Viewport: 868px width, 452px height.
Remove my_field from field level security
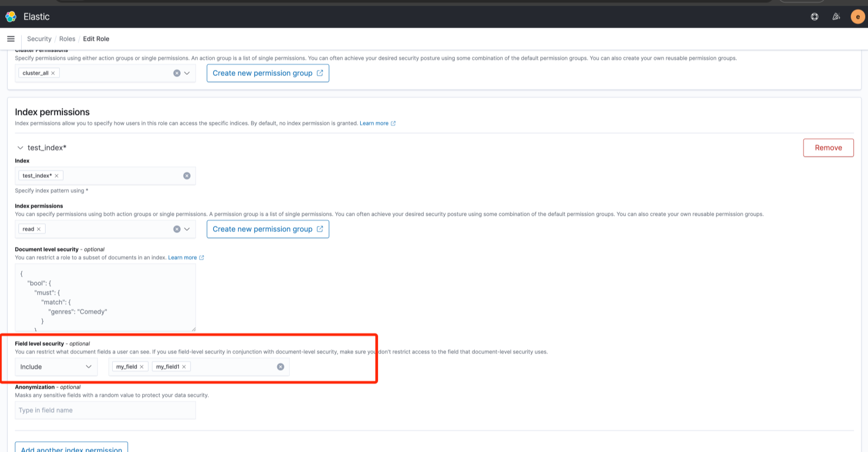[142, 367]
